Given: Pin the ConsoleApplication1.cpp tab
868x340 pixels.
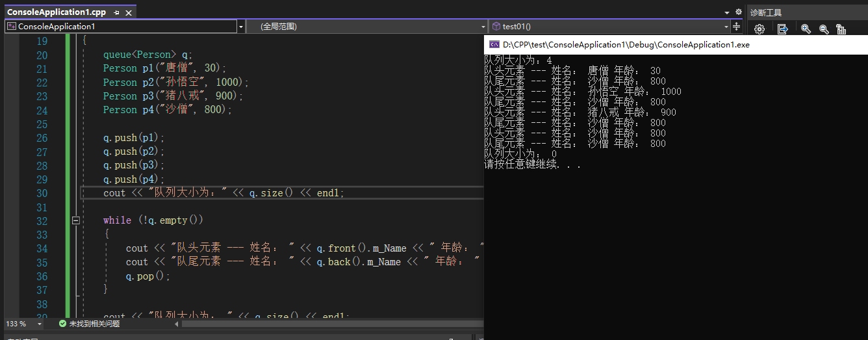Looking at the screenshot, I should point(116,12).
